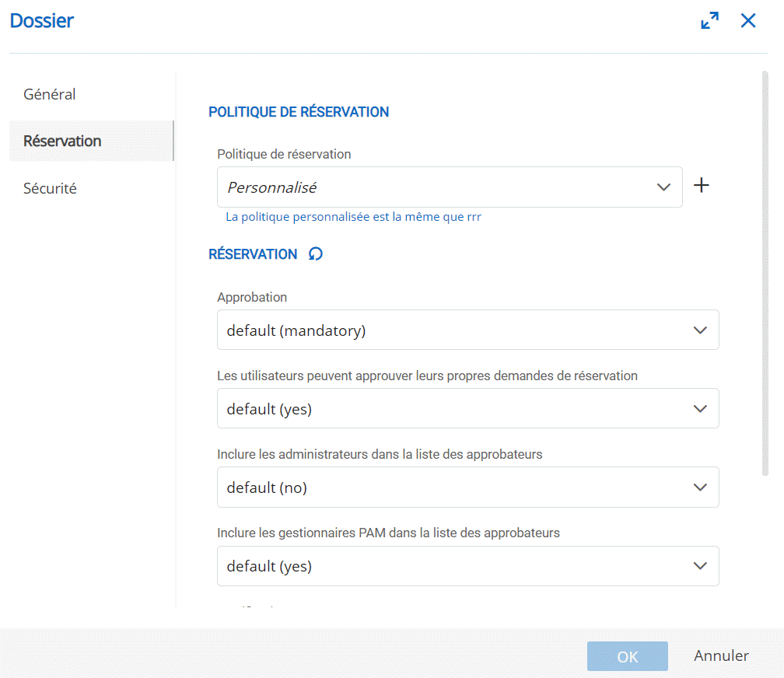This screenshot has width=784, height=678.
Task: Open the dropdown showing 'default (mandatory)'
Action: pos(451,330)
